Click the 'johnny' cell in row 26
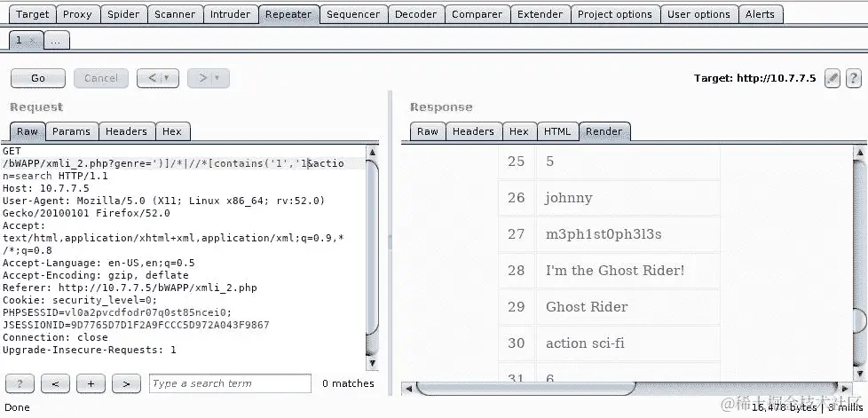Image resolution: width=868 pixels, height=418 pixels. click(627, 198)
